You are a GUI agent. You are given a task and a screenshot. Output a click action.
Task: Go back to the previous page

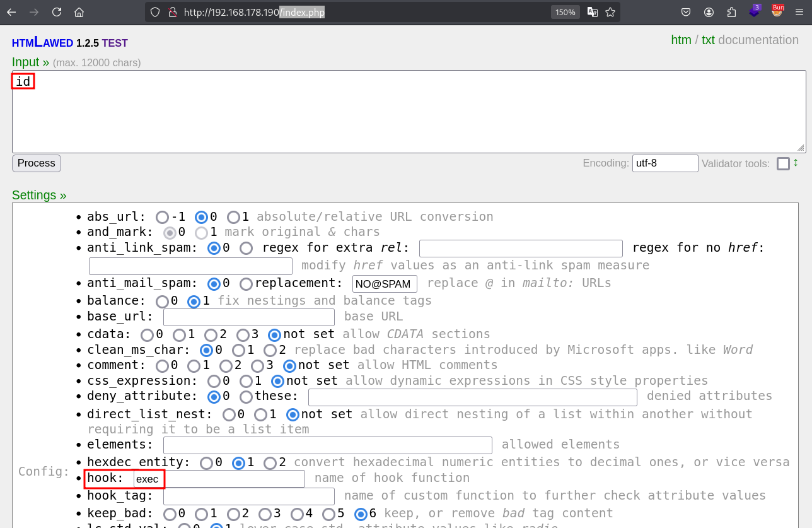[x=11, y=12]
